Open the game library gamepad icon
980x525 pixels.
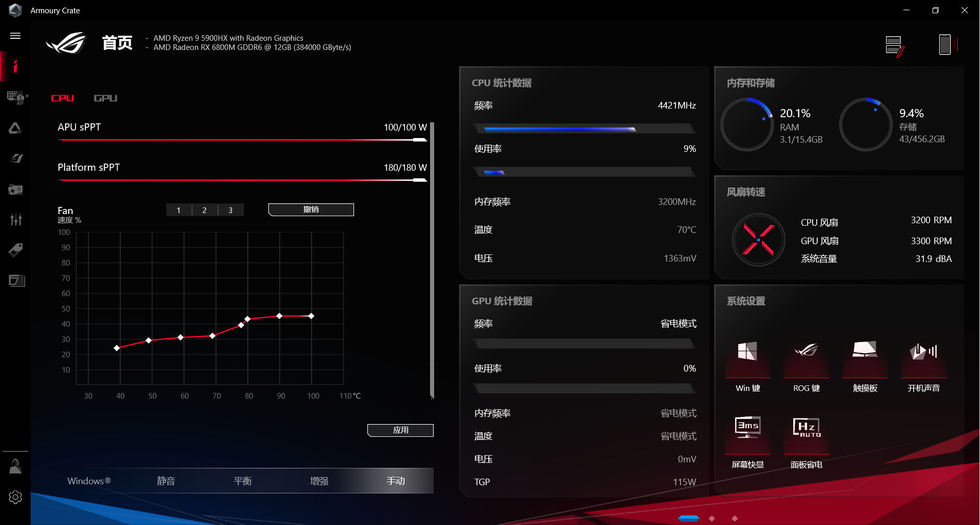click(x=15, y=189)
